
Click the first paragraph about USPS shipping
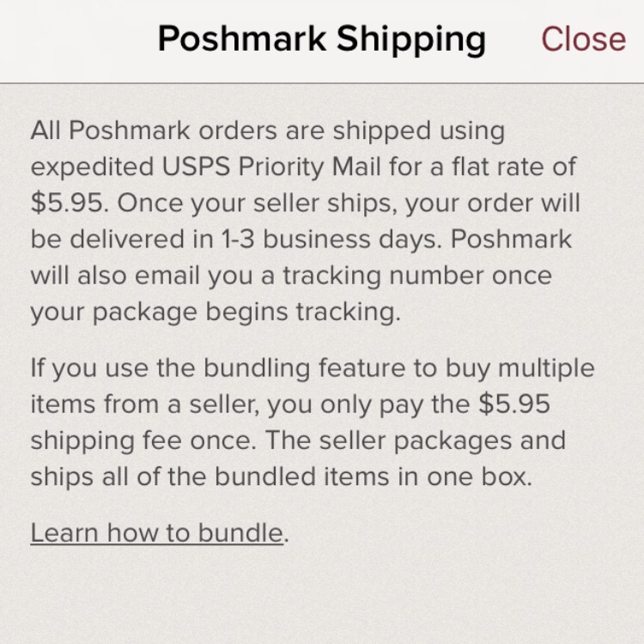tap(305, 221)
